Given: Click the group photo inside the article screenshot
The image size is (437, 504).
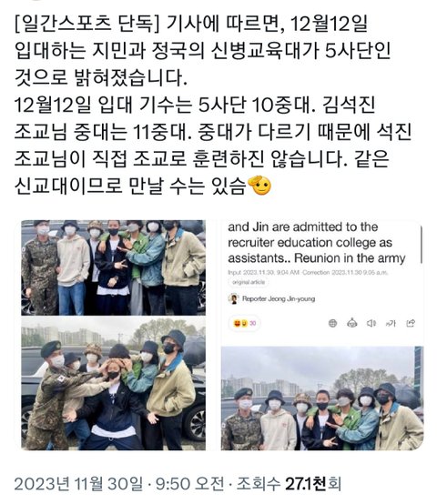Looking at the screenshot, I should click(x=322, y=398).
